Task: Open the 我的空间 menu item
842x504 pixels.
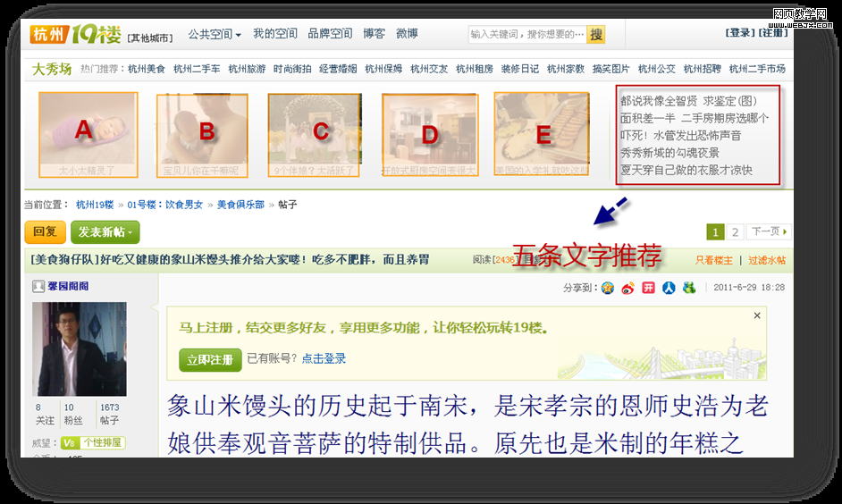Action: pos(274,34)
